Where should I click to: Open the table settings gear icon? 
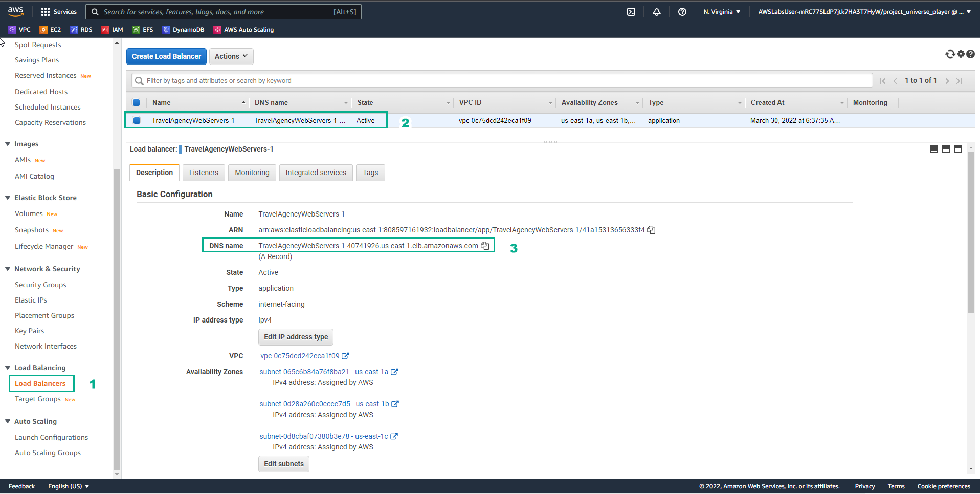[x=961, y=54]
